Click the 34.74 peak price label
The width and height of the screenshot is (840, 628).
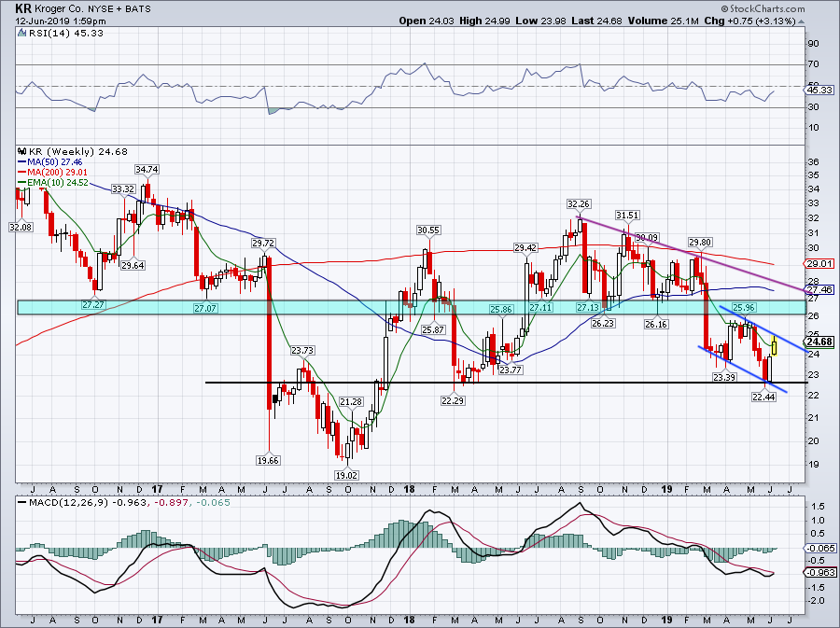point(147,169)
